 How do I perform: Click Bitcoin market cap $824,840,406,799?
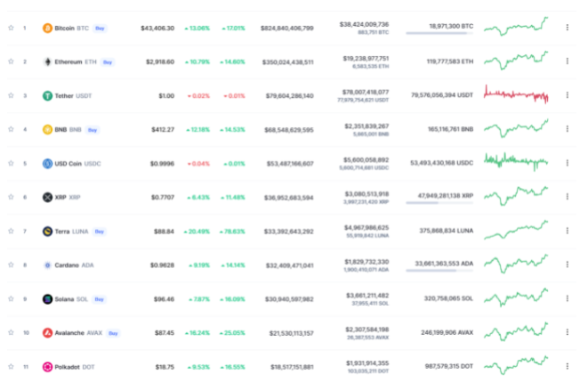[x=287, y=29]
